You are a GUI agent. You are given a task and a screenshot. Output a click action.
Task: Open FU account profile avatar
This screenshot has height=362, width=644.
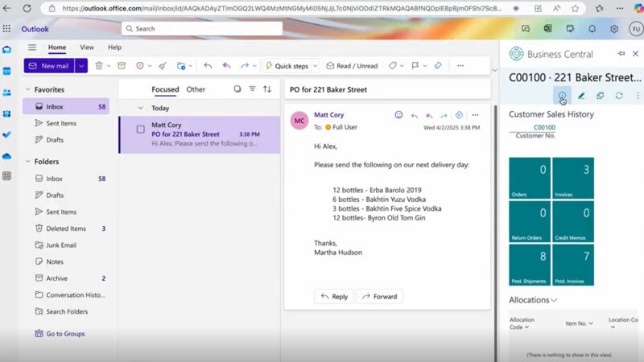[636, 29]
